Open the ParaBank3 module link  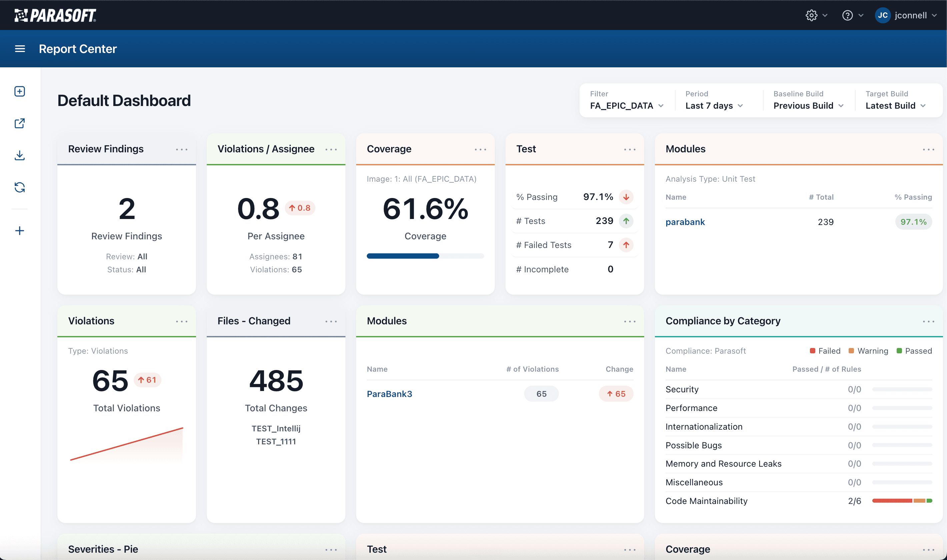(x=389, y=394)
